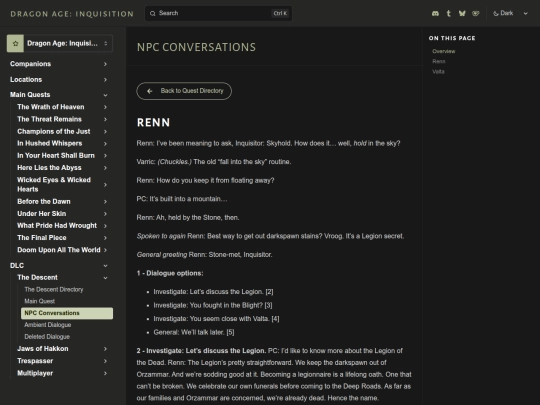
Task: Open Wicked Eyes & Wicked Hearts quest
Action: 54,185
